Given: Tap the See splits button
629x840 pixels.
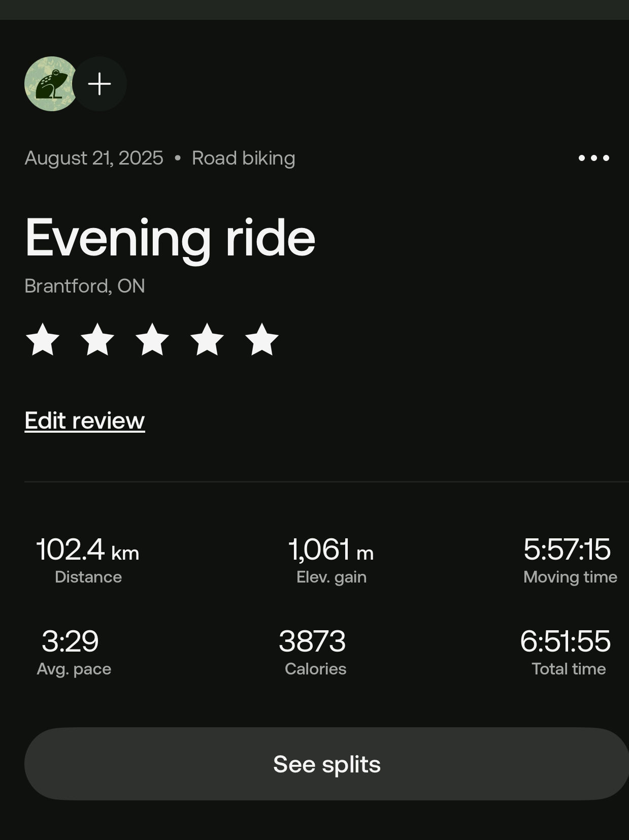Looking at the screenshot, I should [326, 764].
